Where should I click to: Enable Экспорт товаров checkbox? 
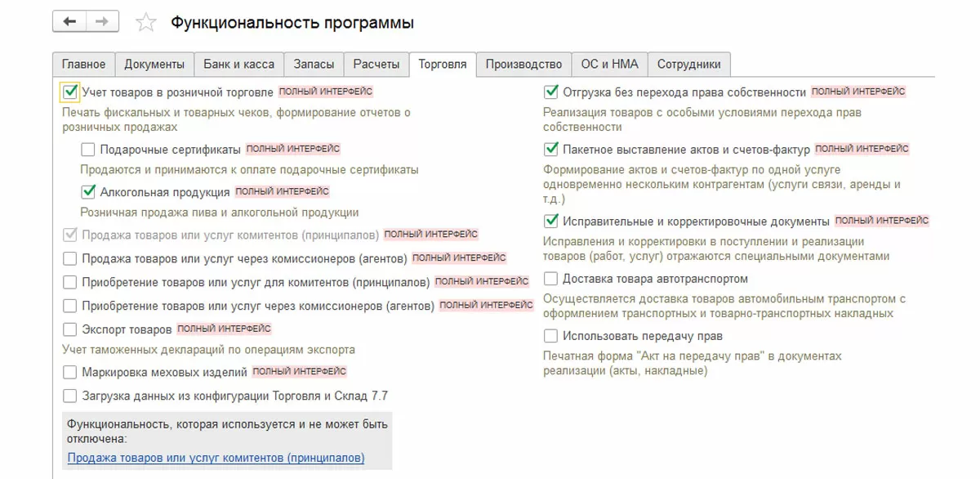pos(70,329)
